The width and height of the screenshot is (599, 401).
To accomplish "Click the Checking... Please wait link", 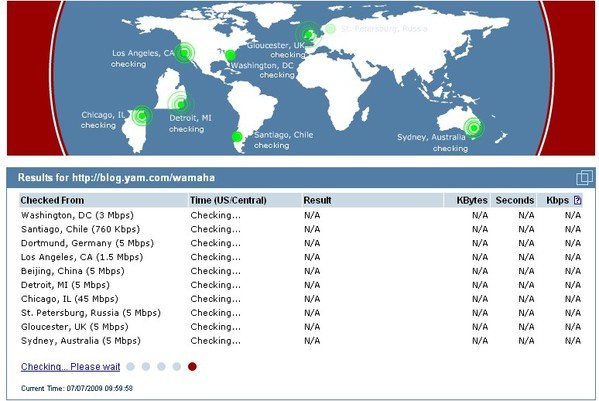I will coord(71,367).
